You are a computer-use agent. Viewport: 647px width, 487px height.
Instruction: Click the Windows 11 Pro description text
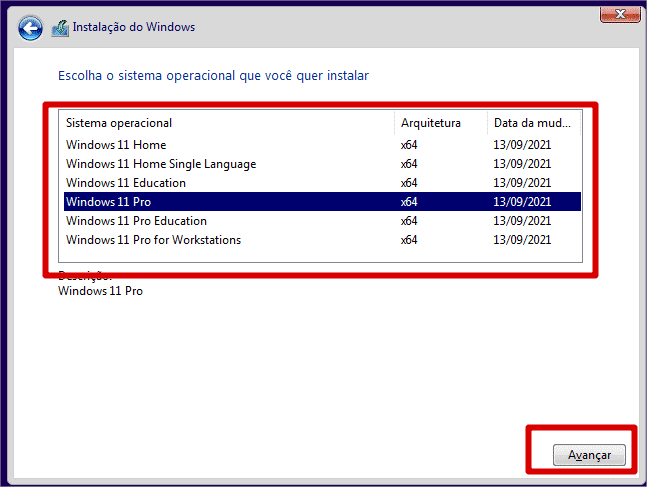(x=100, y=291)
